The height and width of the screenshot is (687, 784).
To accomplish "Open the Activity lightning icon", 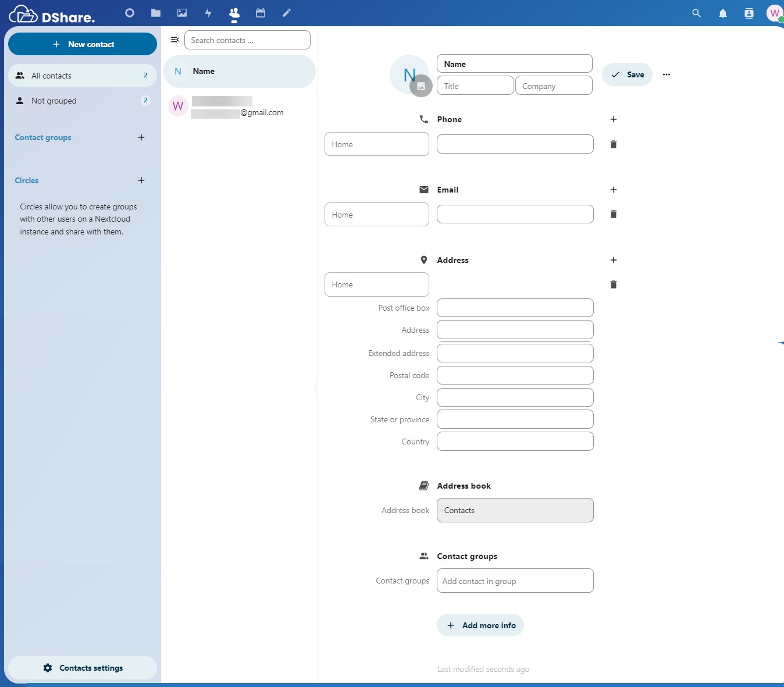I will click(x=208, y=13).
